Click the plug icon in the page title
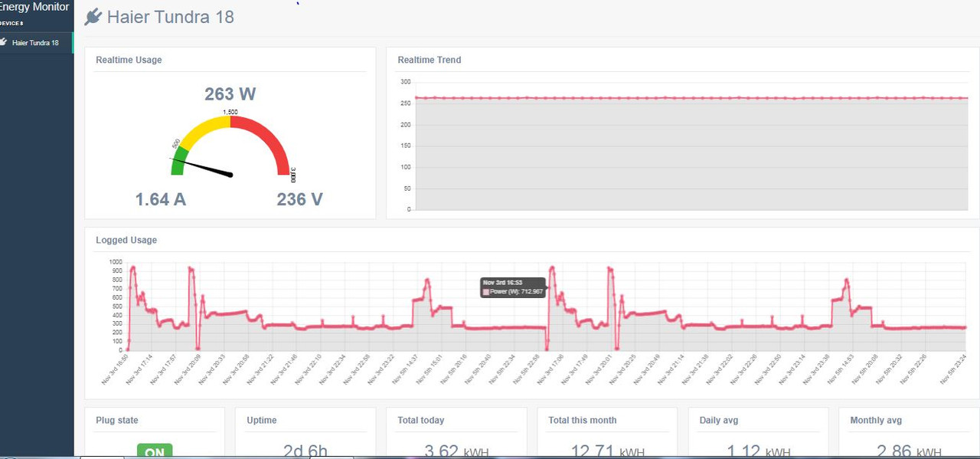The image size is (980, 459). pos(93,17)
